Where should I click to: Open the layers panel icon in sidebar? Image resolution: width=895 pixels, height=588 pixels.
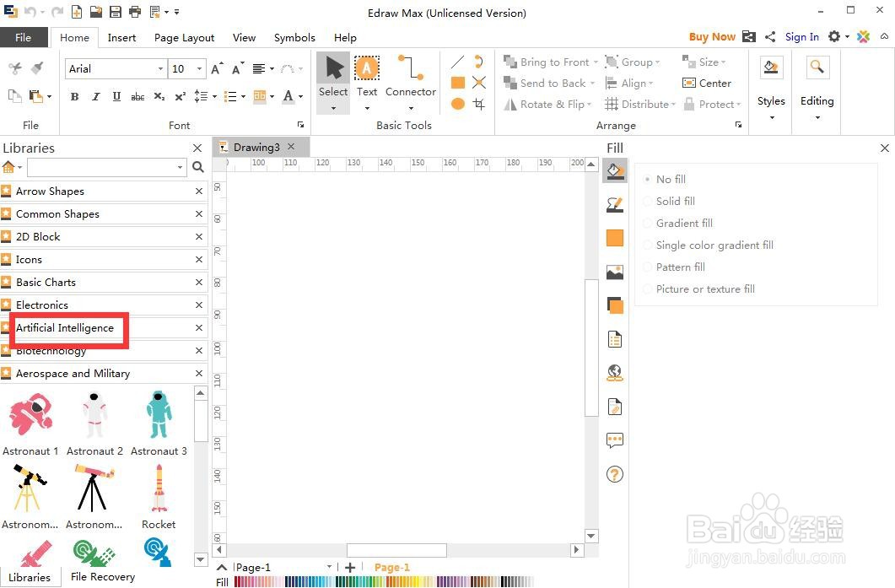pos(615,305)
